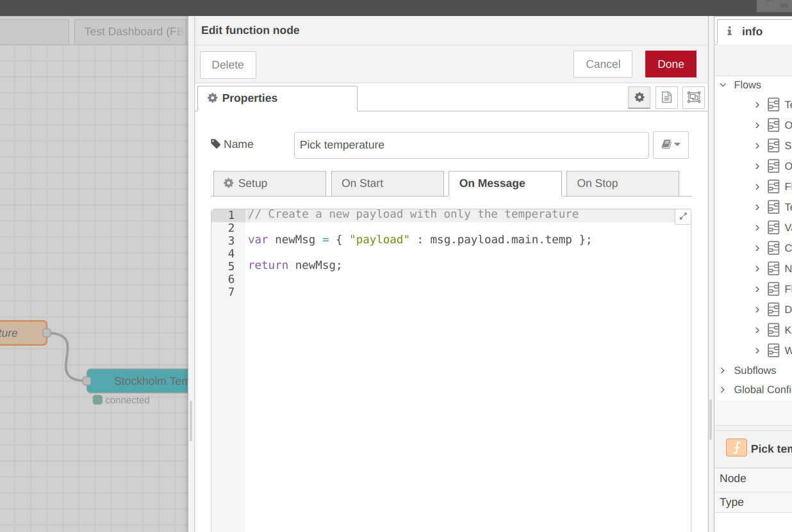Screen dimensions: 792x532
Task: Click the flow icon of the row starting with 'N'
Action: pyautogui.click(x=773, y=268)
